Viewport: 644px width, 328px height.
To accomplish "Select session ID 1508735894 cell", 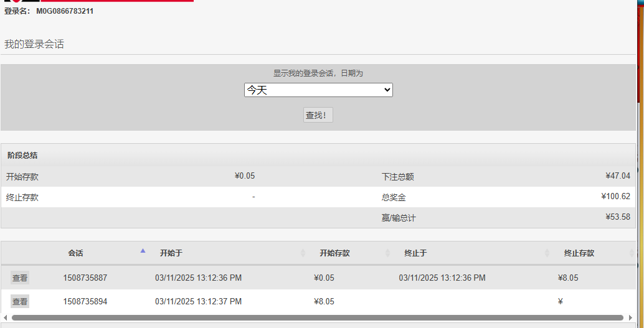I will [x=85, y=302].
